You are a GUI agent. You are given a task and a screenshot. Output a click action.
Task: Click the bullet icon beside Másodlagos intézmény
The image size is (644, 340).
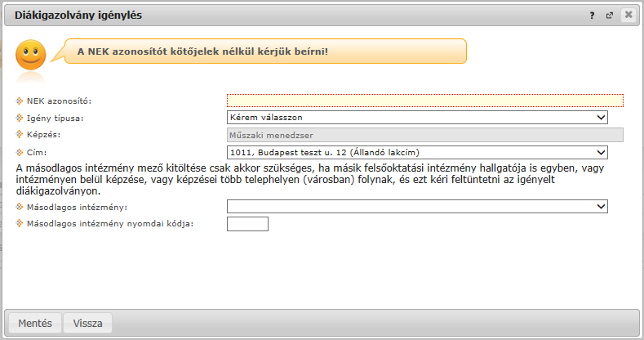[20, 207]
